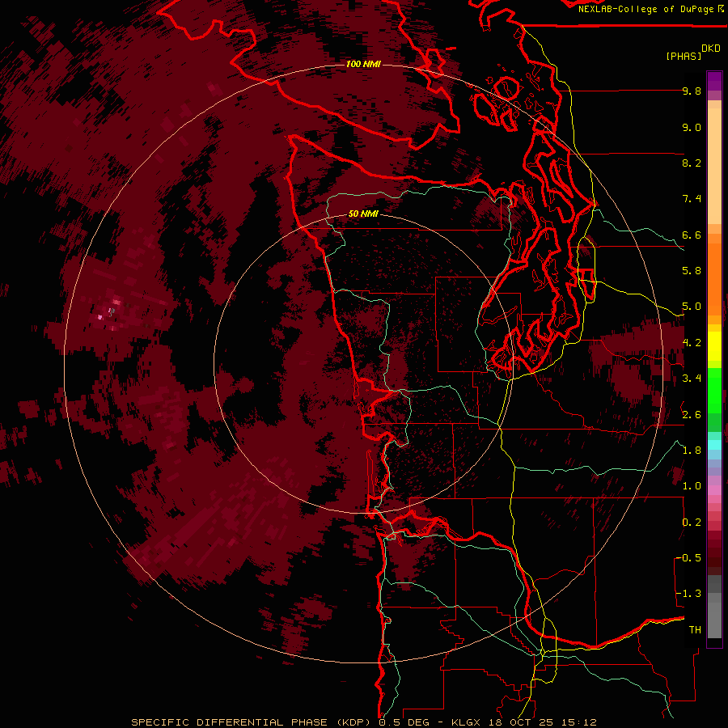Click the 1.0 scale value

pos(692,486)
